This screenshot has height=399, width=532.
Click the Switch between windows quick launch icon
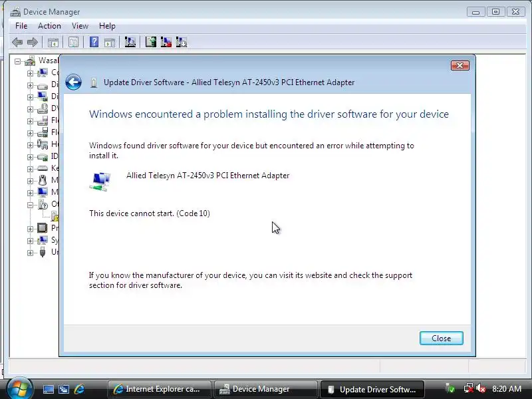[x=63, y=389]
